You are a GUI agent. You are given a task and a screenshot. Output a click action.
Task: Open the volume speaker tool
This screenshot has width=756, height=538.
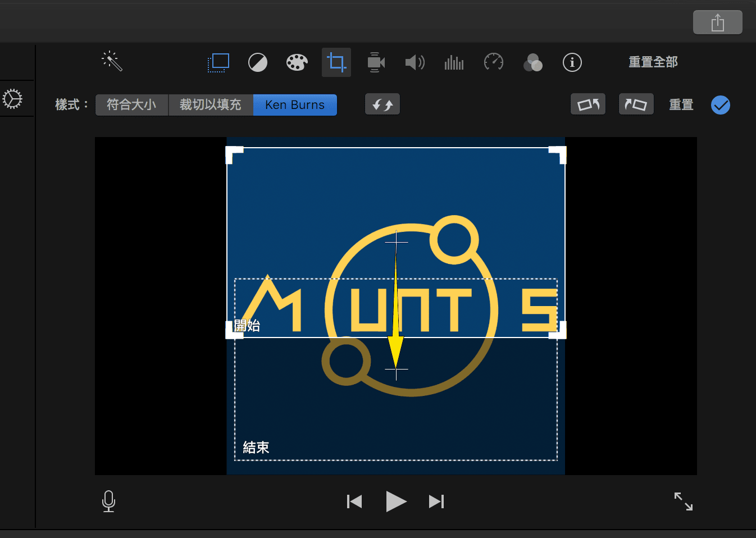(x=415, y=62)
